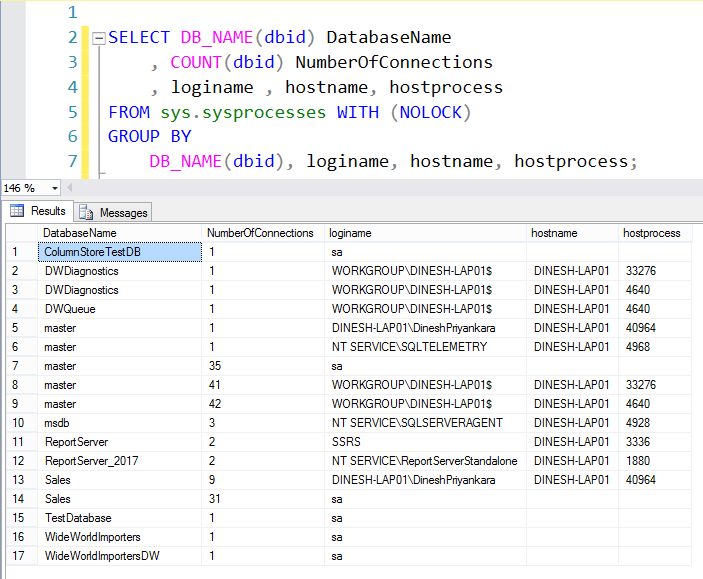Select the loginame column header
This screenshot has width=703, height=579.
coord(425,233)
